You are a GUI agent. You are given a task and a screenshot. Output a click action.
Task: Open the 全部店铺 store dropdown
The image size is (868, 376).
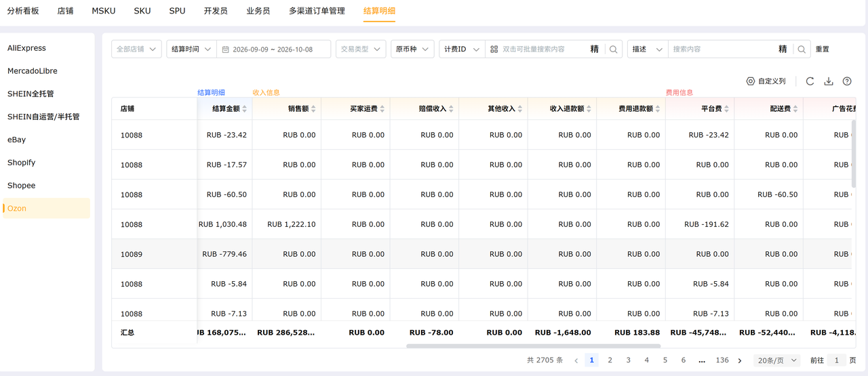click(x=136, y=49)
